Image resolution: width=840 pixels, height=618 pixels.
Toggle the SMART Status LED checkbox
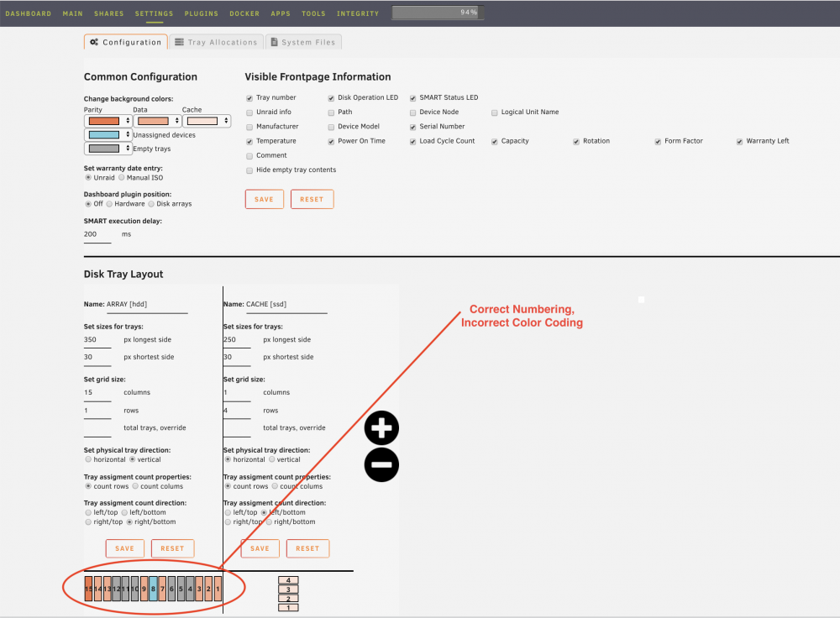click(413, 98)
